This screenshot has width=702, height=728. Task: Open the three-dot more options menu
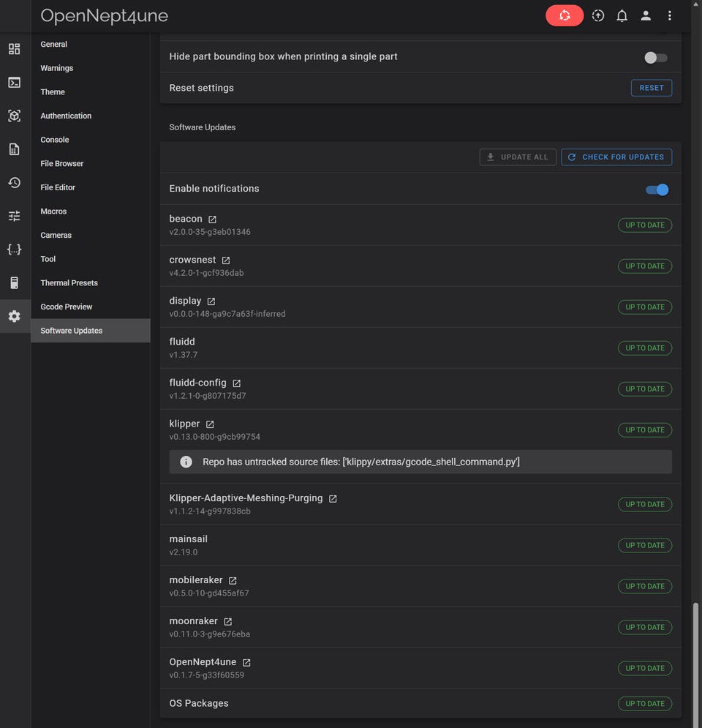[669, 15]
